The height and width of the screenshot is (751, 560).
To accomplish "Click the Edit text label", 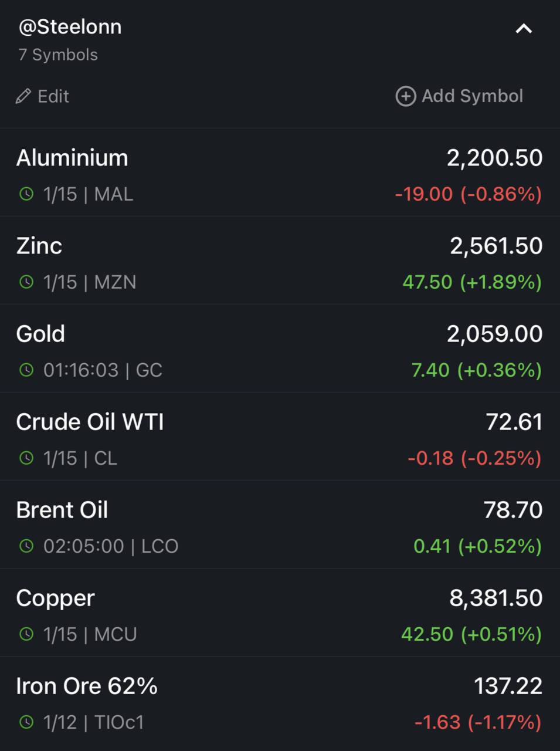I will (x=53, y=96).
